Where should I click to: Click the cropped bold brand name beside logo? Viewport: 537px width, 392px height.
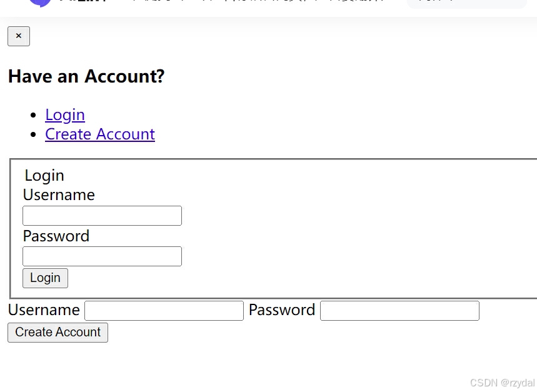(x=81, y=2)
